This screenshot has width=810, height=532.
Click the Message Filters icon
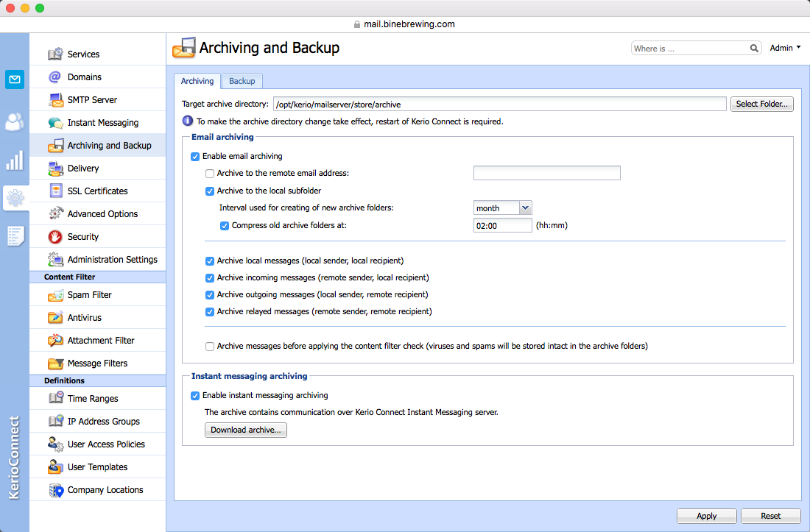click(55, 363)
